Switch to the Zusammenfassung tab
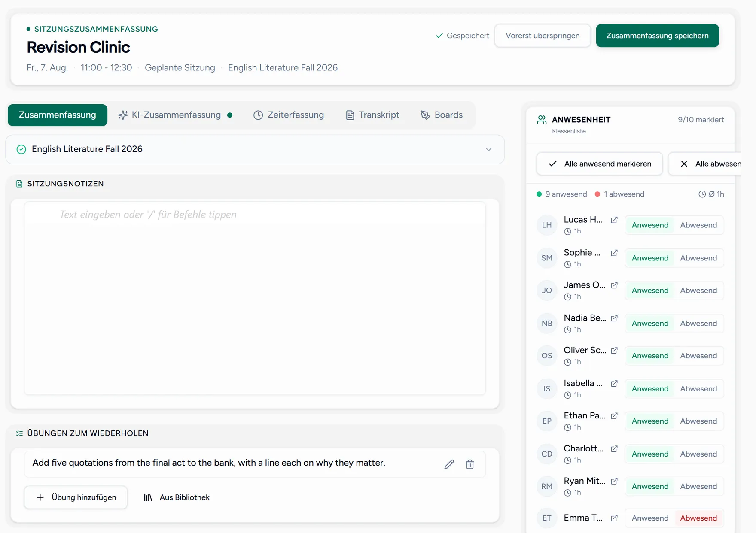This screenshot has height=533, width=756. point(58,115)
